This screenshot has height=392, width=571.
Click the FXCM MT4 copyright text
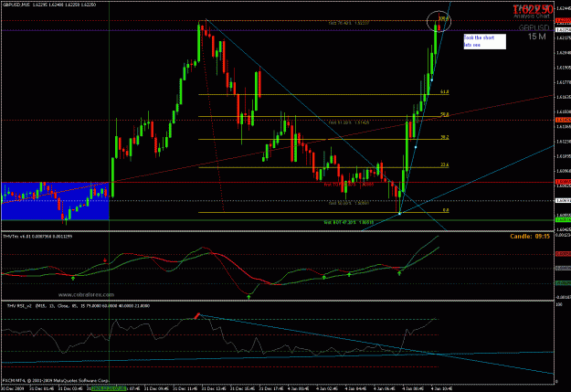point(56,381)
